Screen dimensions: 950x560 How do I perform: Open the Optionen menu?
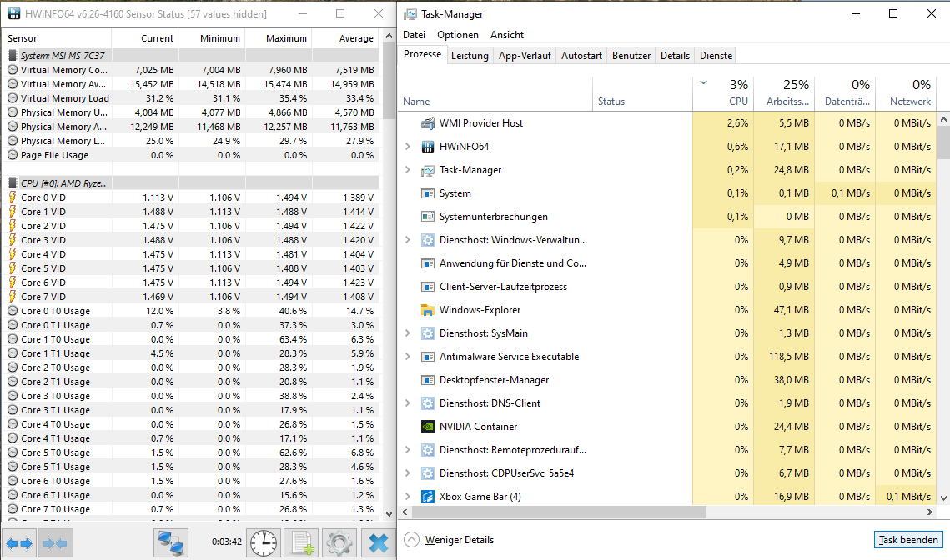[458, 35]
